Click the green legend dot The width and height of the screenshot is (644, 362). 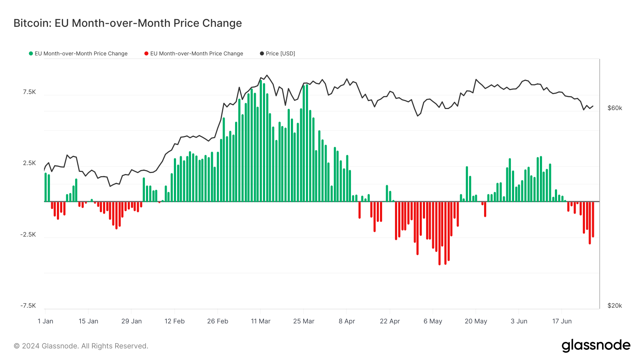pyautogui.click(x=31, y=54)
